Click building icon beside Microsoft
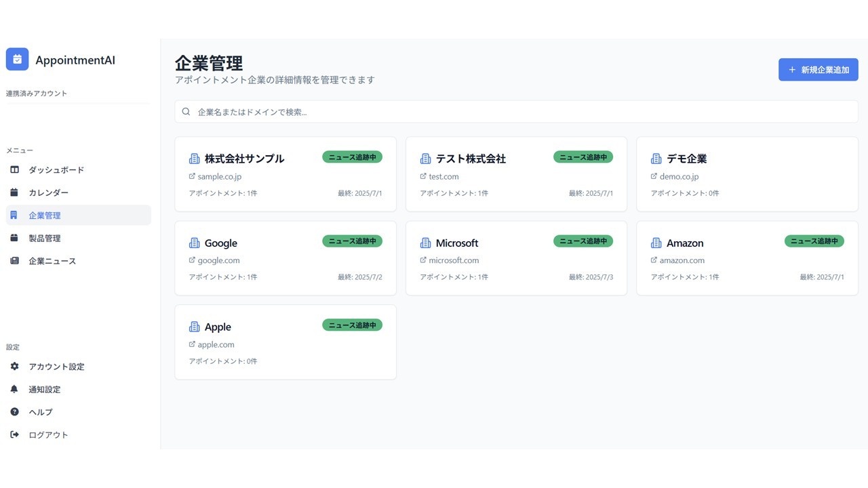The image size is (868, 488). pos(425,243)
